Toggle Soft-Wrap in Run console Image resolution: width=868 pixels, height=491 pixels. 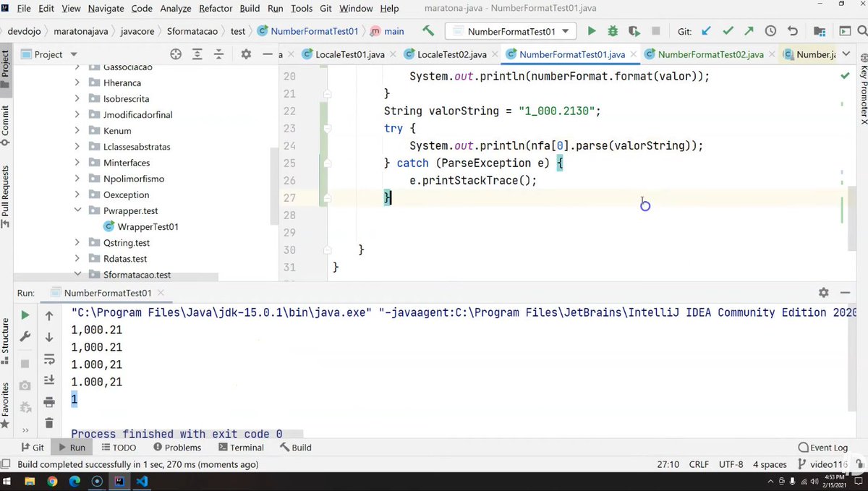click(x=49, y=359)
